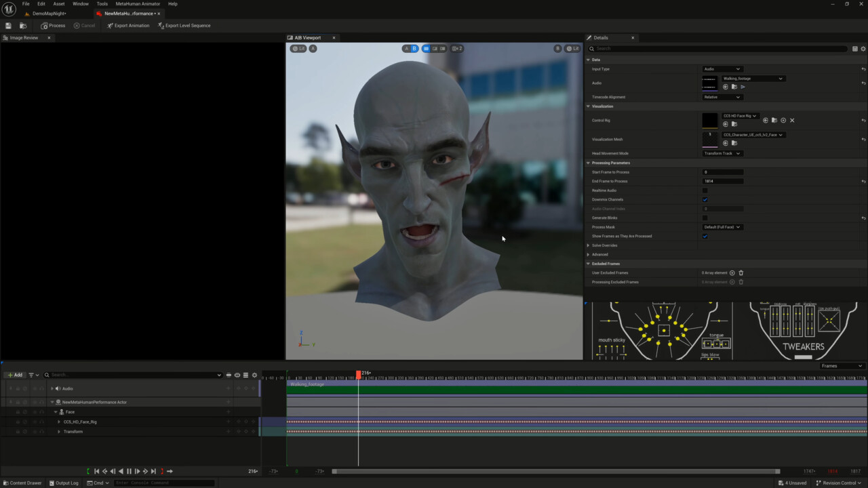Image resolution: width=868 pixels, height=488 pixels.
Task: Clear the Control Rig asset with X
Action: 792,121
